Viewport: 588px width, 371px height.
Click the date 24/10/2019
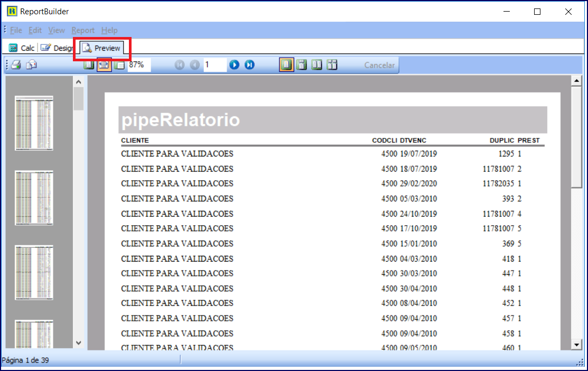[418, 214]
